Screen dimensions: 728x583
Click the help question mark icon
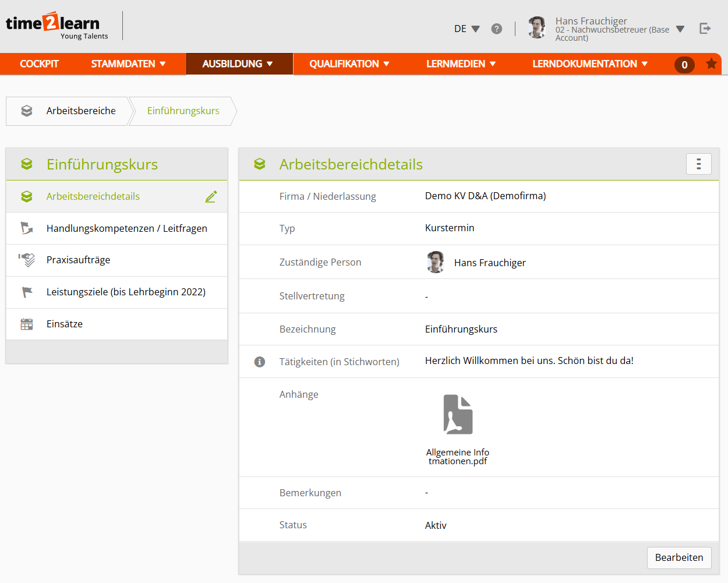496,29
